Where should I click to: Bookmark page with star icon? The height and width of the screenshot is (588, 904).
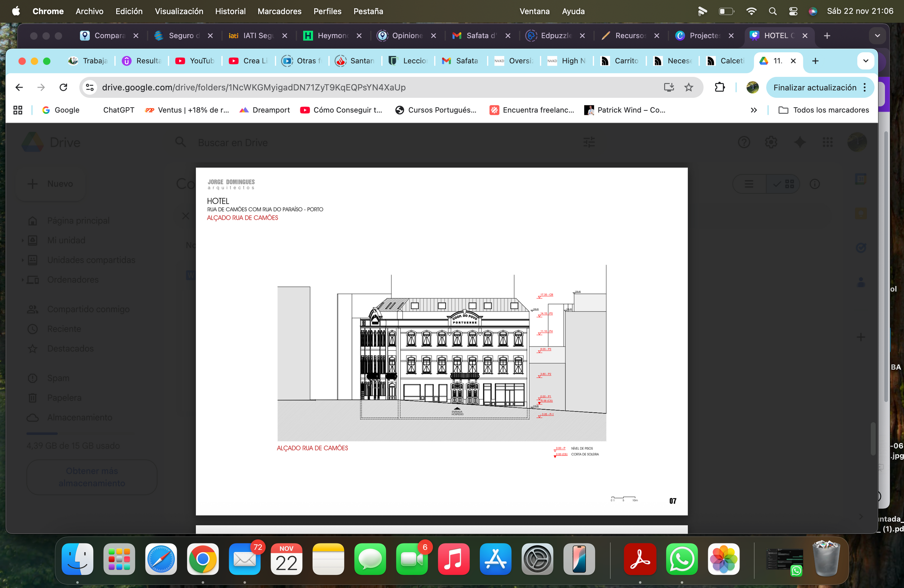(x=689, y=87)
